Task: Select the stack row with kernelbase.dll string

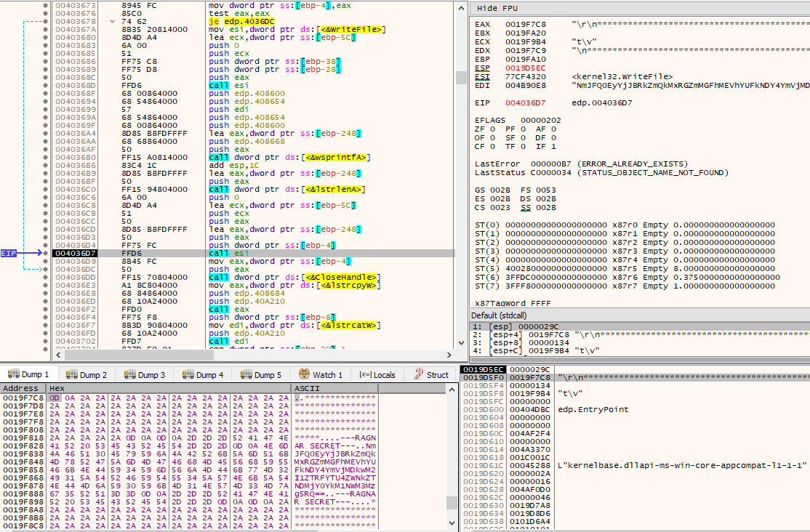Action: click(635, 465)
